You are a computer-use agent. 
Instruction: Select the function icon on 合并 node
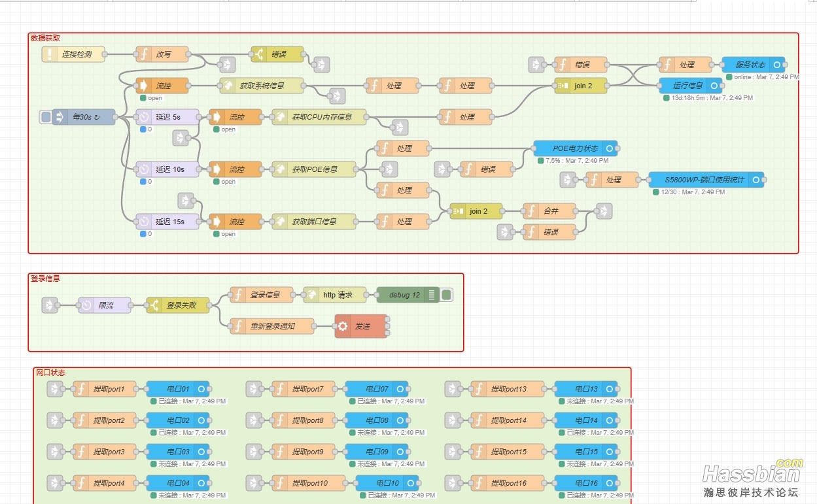point(531,211)
